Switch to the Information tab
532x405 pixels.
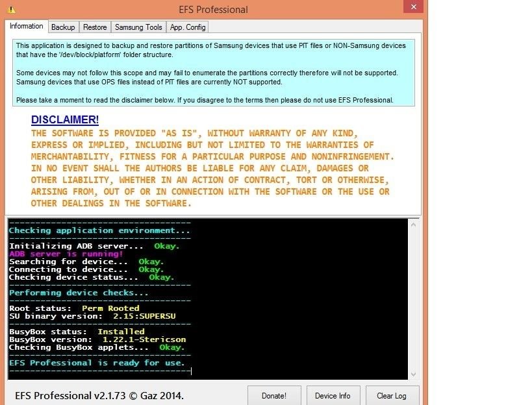(26, 26)
